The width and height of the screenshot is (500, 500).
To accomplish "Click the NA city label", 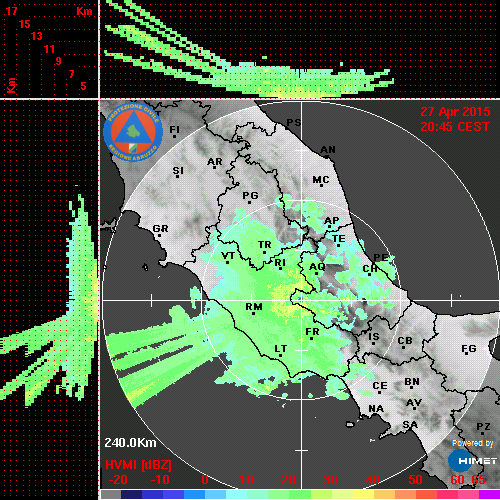I will (x=376, y=409).
